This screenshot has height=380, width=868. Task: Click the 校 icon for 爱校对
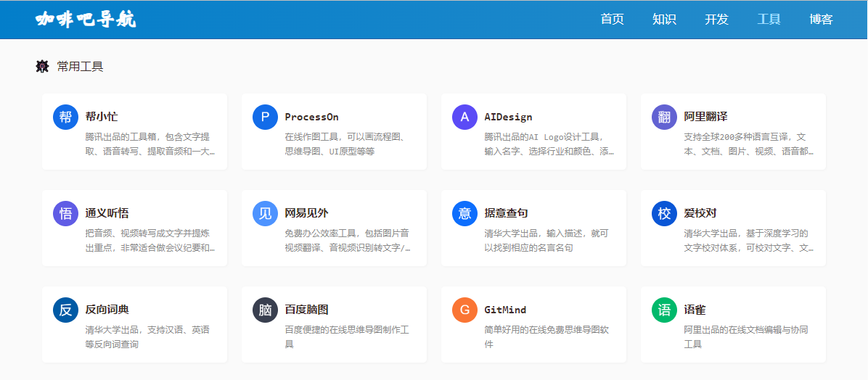pyautogui.click(x=664, y=213)
